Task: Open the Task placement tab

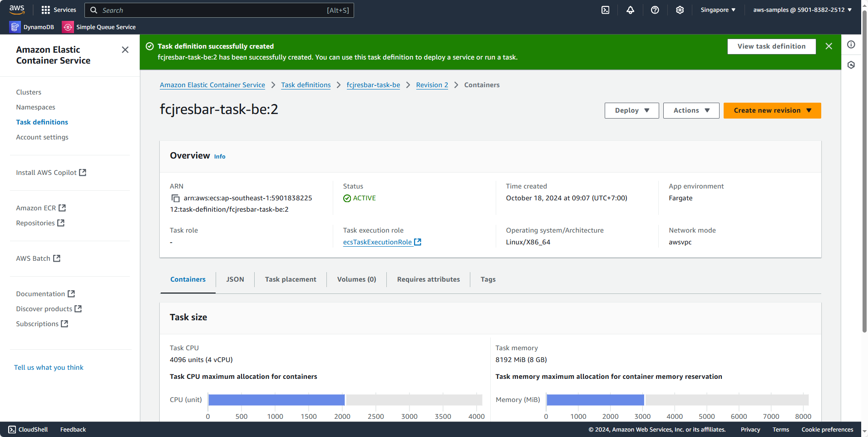Action: tap(291, 279)
